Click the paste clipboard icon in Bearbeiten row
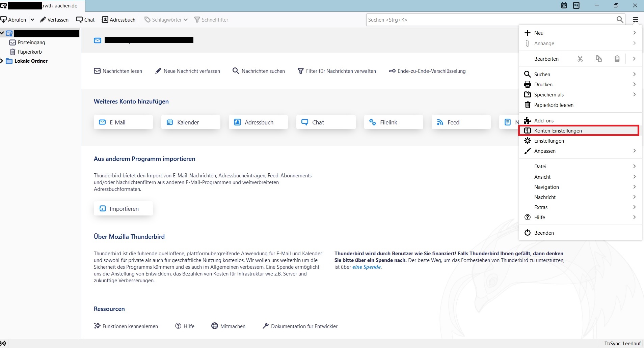The image size is (644, 348). click(x=617, y=59)
